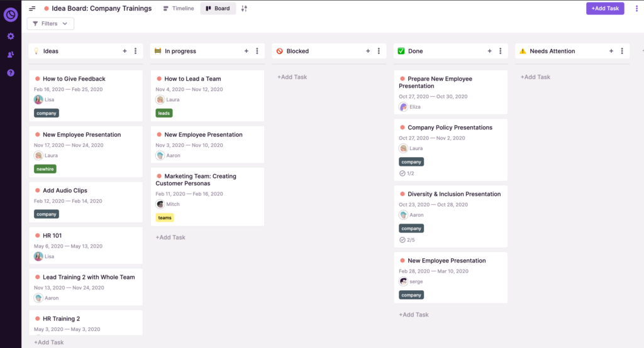
Task: Add a task with Ideas column plus icon
Action: point(125,51)
